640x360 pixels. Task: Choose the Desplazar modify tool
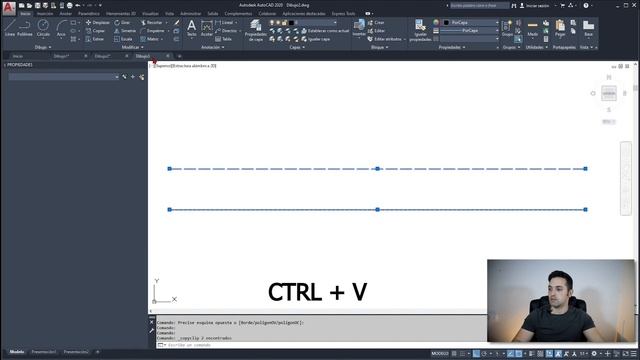pos(98,22)
